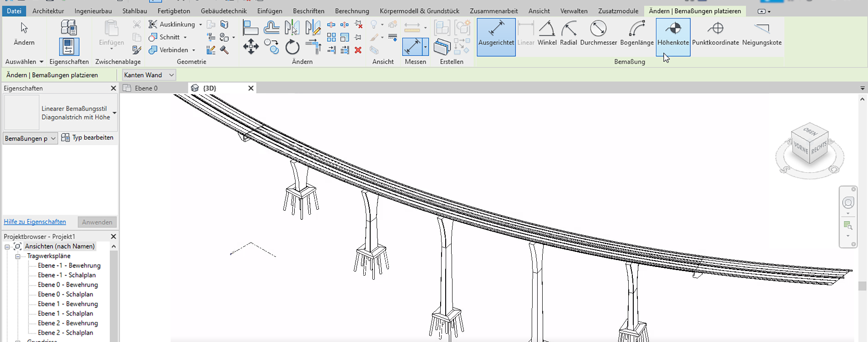The image size is (868, 342).
Task: Click the Typ bearbeiten button
Action: point(87,138)
